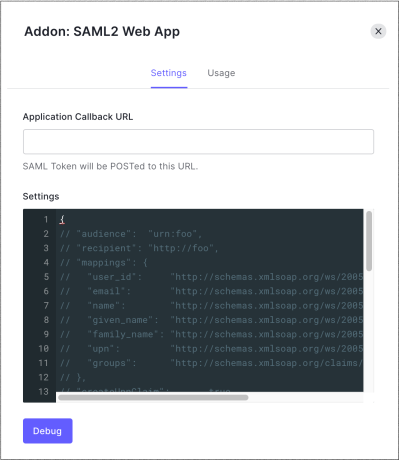400x460 pixels.
Task: Click the "recipient" comment on line 3
Action: pyautogui.click(x=139, y=248)
